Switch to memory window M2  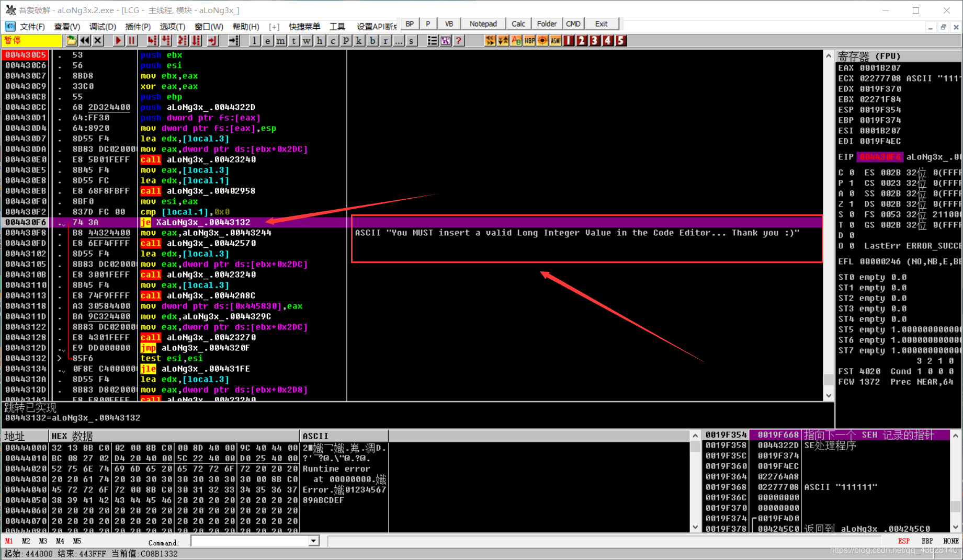(26, 541)
